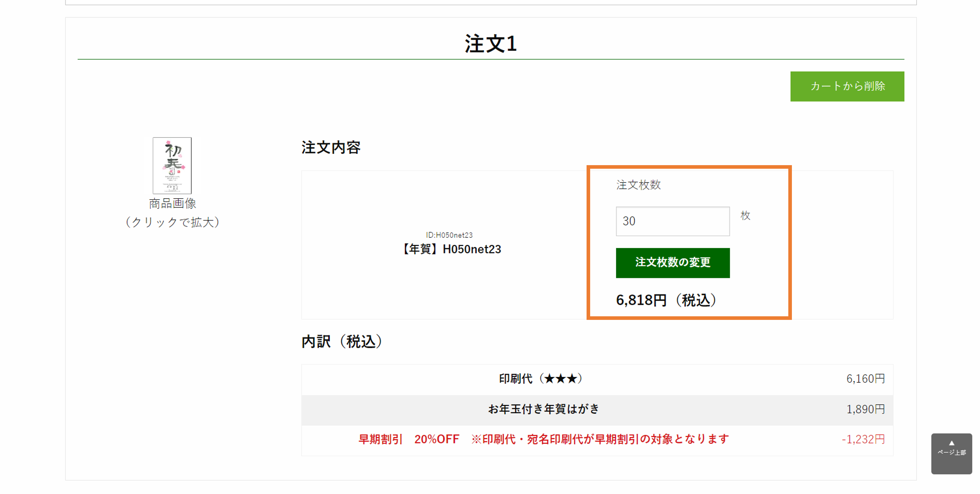
Task: Click the 注文枚数 label
Action: (638, 185)
